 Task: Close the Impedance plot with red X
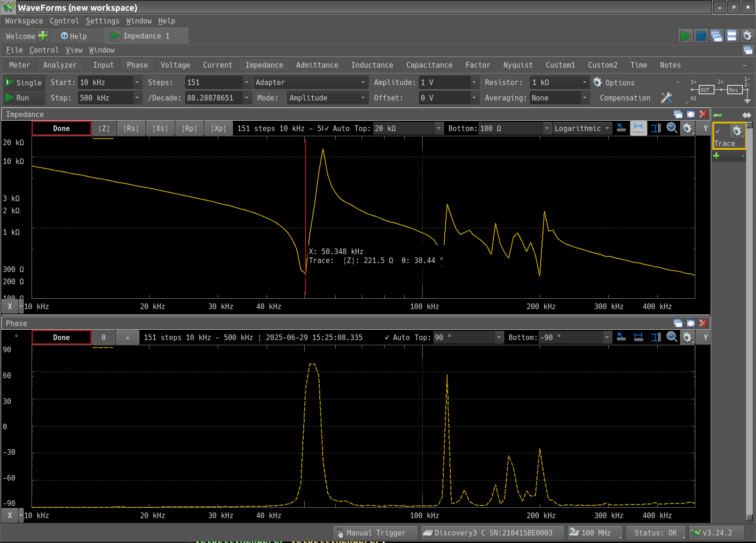703,114
